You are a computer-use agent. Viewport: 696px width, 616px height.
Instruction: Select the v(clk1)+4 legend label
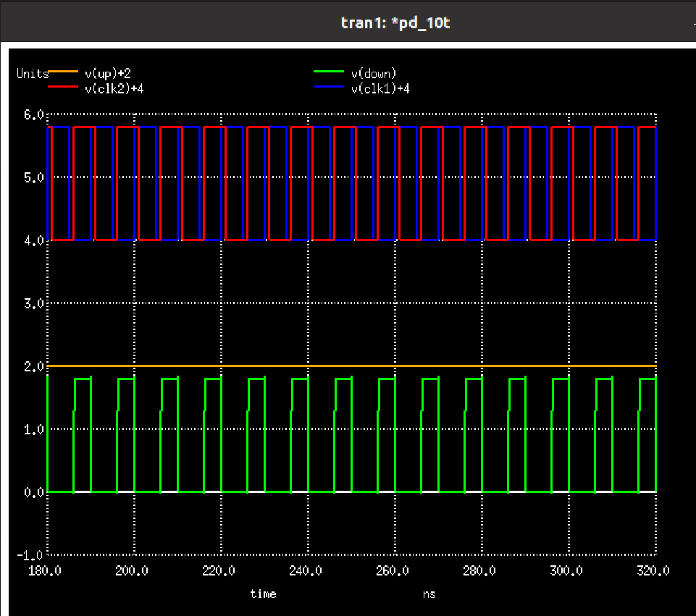[x=380, y=89]
